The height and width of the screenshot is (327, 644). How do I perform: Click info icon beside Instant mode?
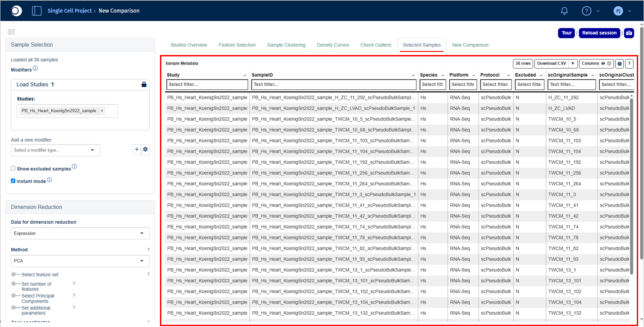pyautogui.click(x=50, y=180)
